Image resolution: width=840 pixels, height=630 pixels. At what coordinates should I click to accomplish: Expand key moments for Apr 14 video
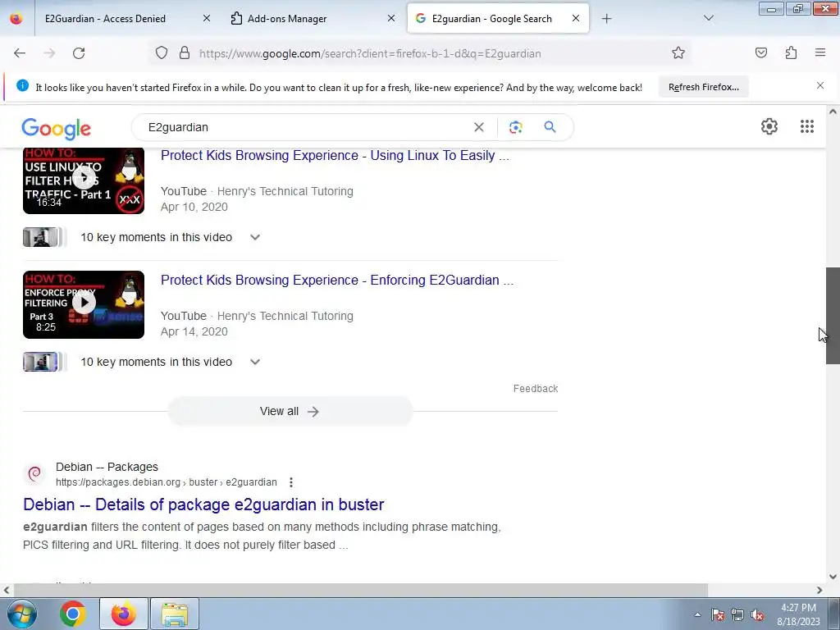pos(255,362)
